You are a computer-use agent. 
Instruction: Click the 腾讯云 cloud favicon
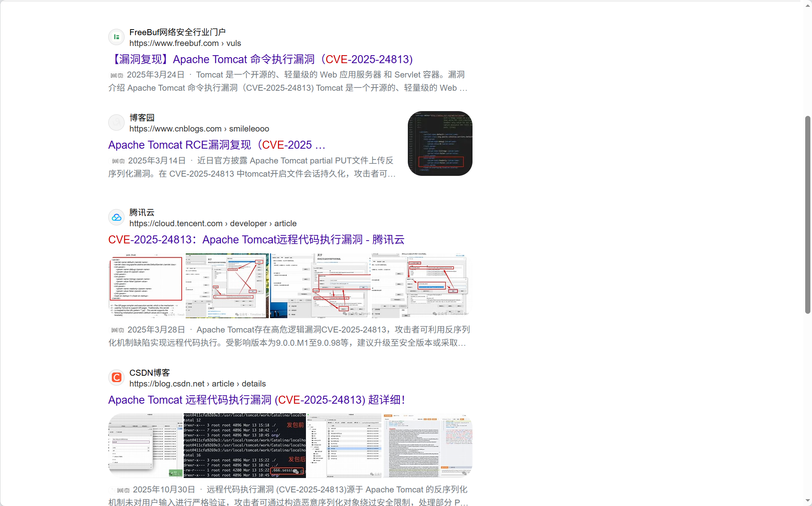[117, 217]
